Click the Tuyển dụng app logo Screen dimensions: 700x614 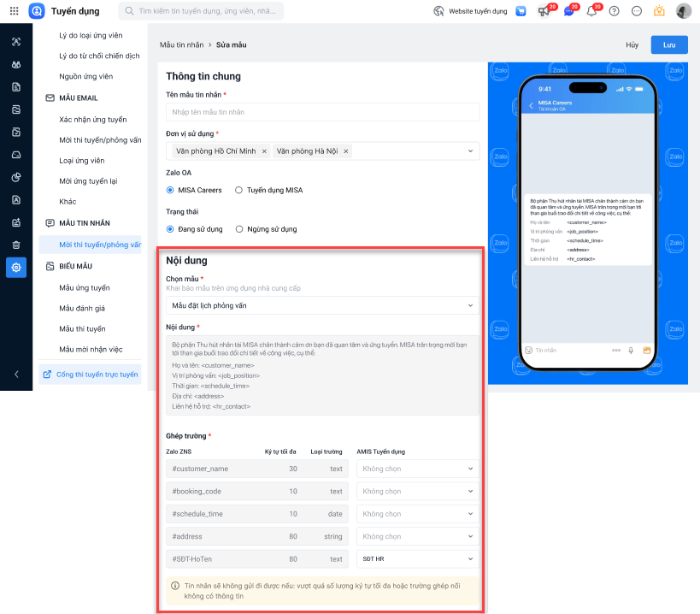tap(37, 11)
